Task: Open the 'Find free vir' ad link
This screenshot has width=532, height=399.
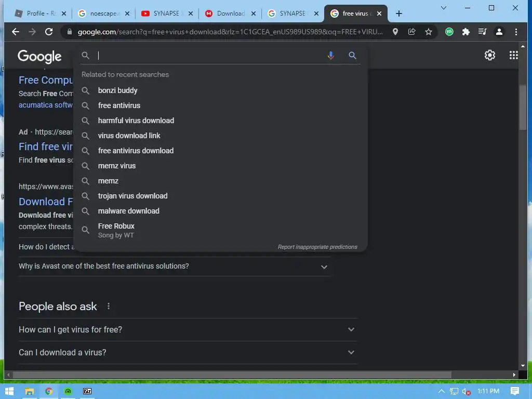Action: click(x=46, y=147)
